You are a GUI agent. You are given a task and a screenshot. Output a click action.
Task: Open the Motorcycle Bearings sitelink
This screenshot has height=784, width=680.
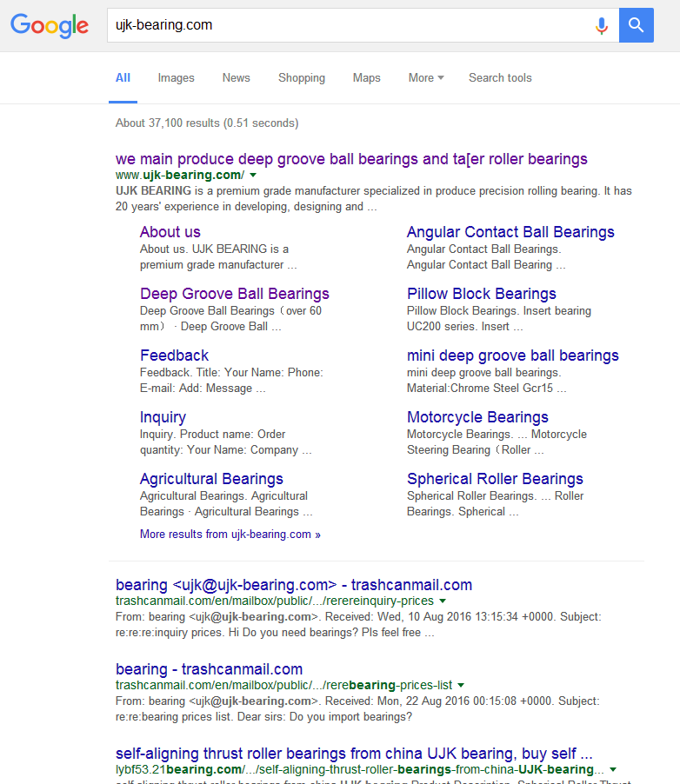[x=477, y=417]
